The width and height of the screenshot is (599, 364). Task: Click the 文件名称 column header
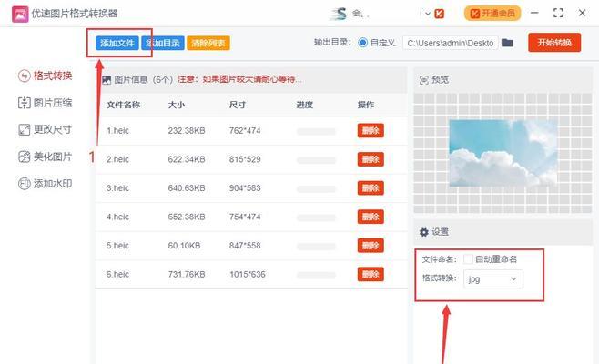pos(124,105)
